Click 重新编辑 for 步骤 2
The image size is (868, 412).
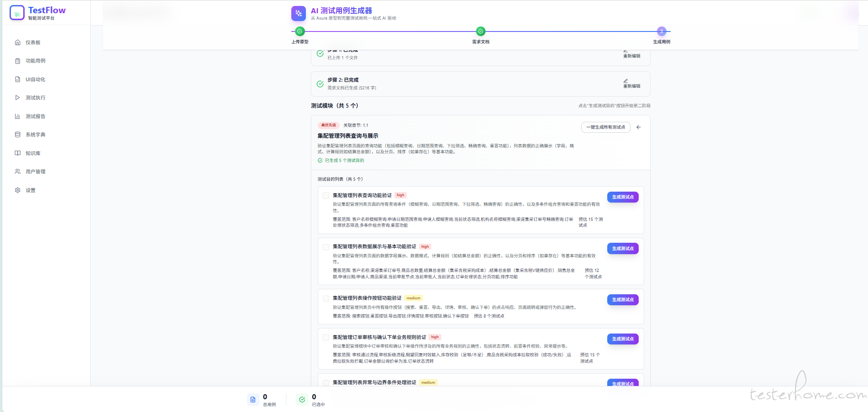coord(631,83)
